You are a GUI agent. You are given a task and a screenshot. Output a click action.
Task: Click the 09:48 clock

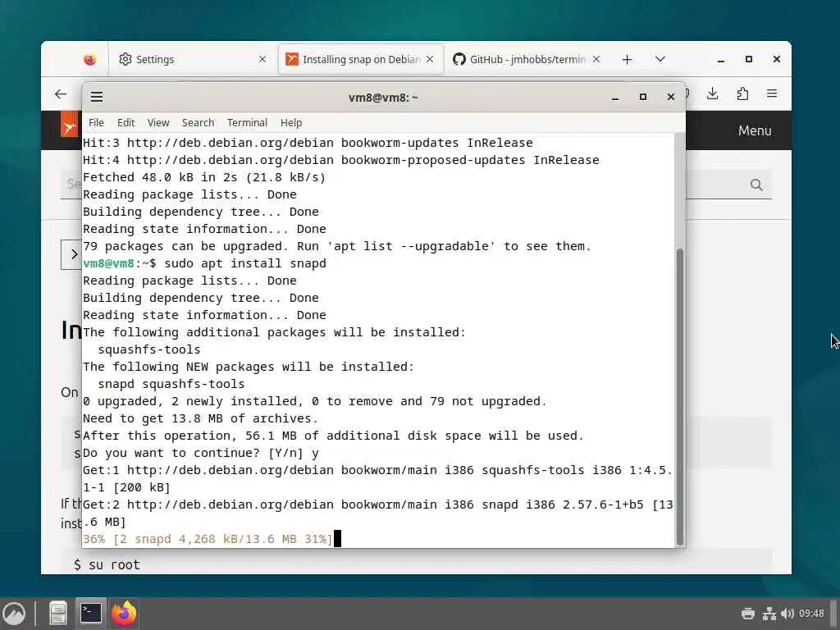coord(811,614)
